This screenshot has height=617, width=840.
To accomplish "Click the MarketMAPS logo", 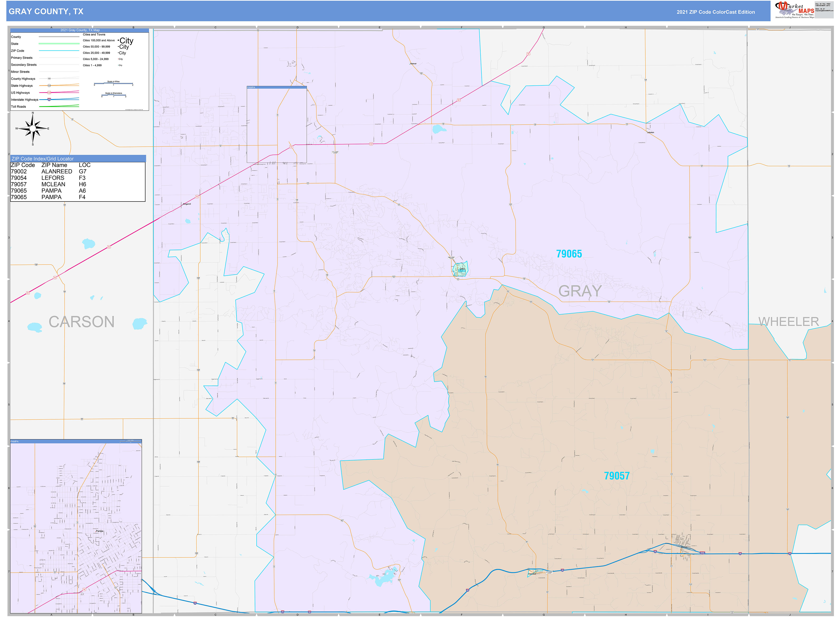I will pos(795,8).
